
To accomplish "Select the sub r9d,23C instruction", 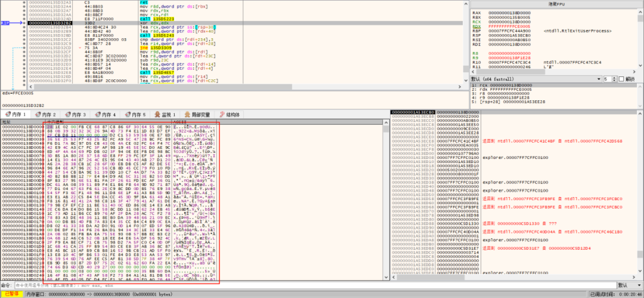I will coord(153,60).
